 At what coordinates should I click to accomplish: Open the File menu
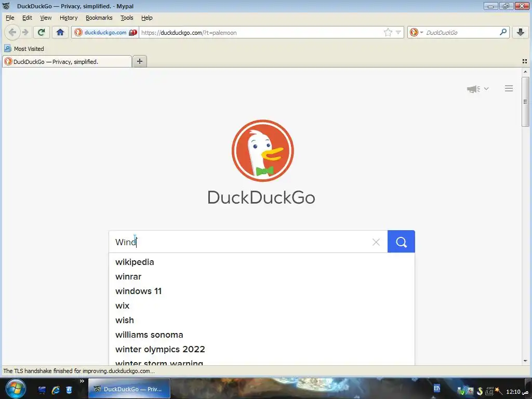10,18
